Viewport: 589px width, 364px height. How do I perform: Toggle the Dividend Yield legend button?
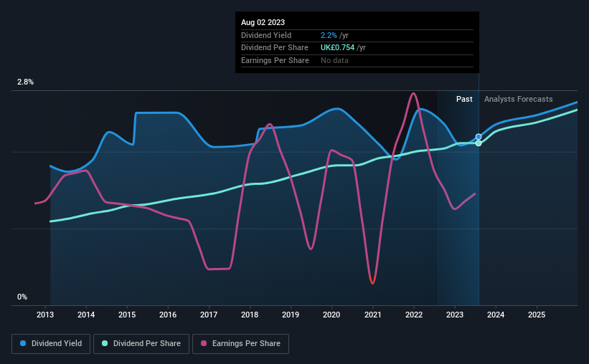tap(51, 344)
